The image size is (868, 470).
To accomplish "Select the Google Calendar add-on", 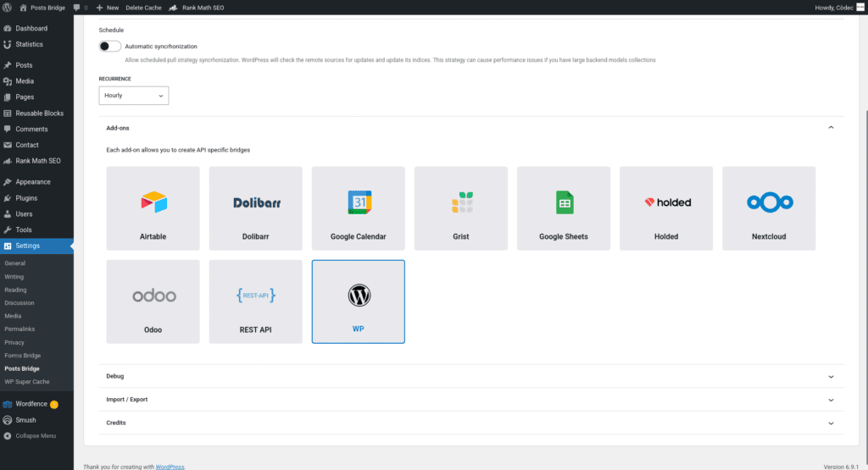I will [x=359, y=208].
